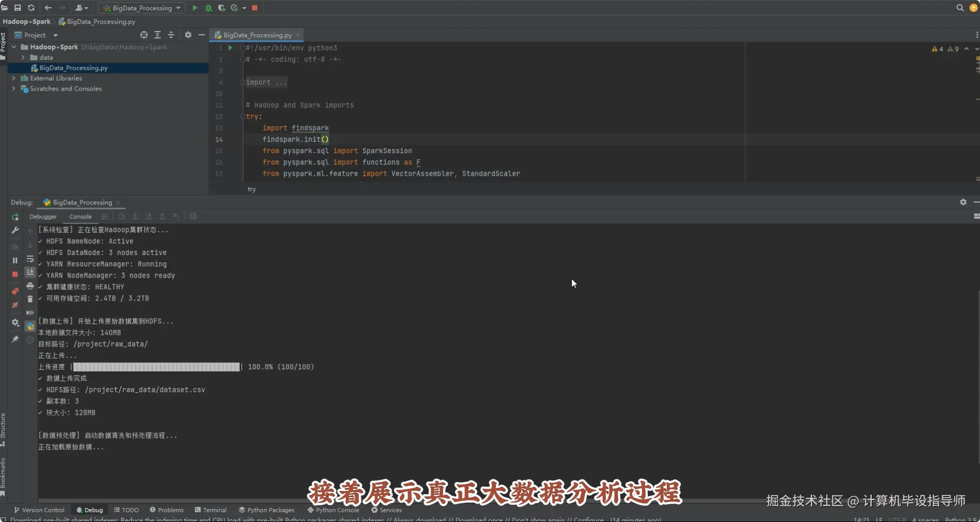Open the Services tool window
The width and height of the screenshot is (980, 522).
point(386,510)
